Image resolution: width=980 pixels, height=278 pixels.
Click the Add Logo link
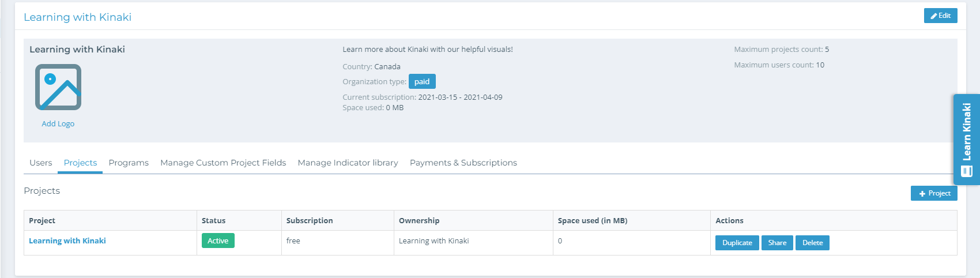(58, 123)
